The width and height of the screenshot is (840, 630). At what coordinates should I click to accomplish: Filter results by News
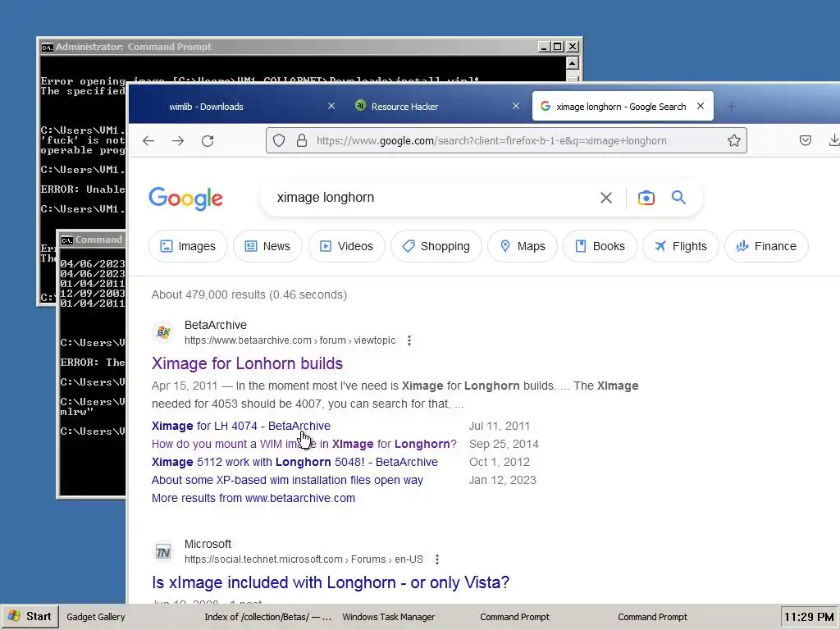pyautogui.click(x=267, y=246)
